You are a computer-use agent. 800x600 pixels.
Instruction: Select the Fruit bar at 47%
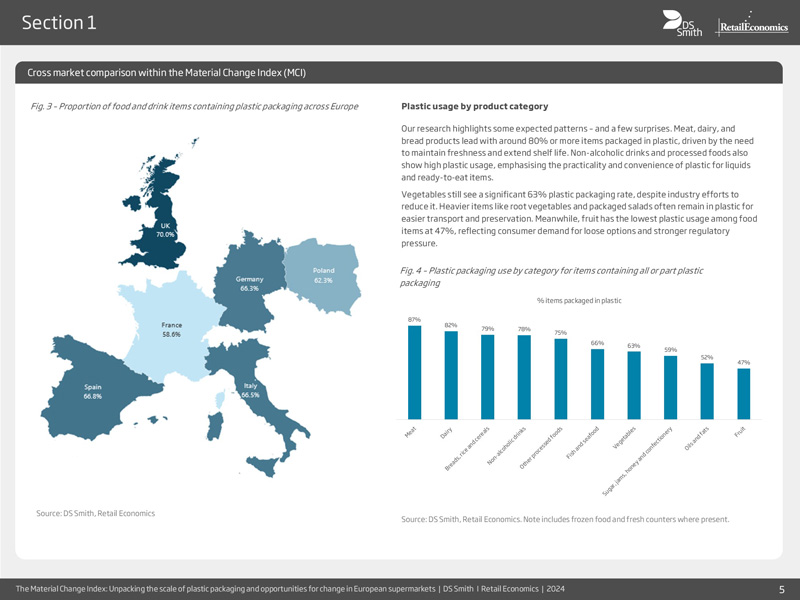[743, 394]
